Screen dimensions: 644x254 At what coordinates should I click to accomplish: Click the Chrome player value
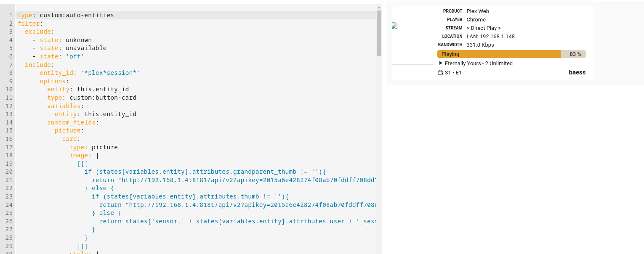click(476, 20)
